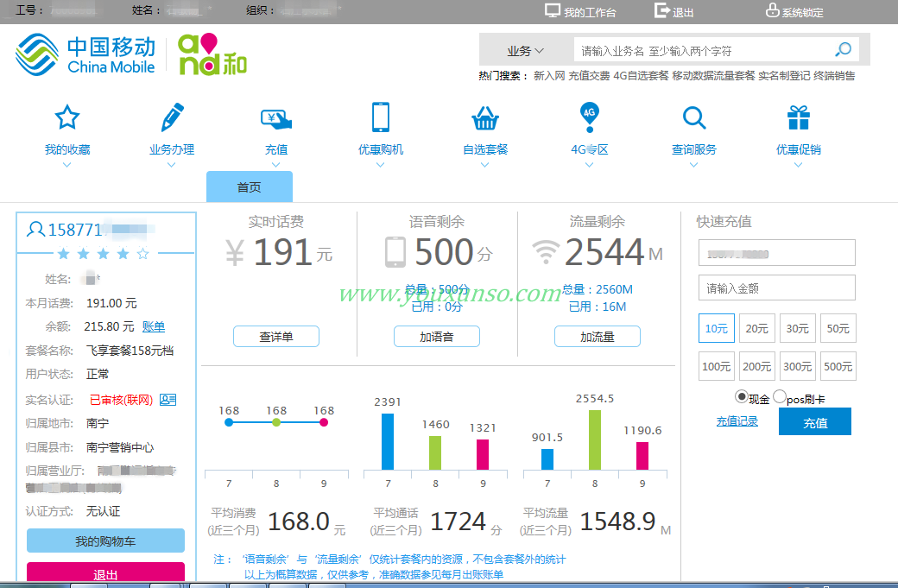This screenshot has width=898, height=588.
Task: Open the 账单 link next to balance
Action: (154, 327)
